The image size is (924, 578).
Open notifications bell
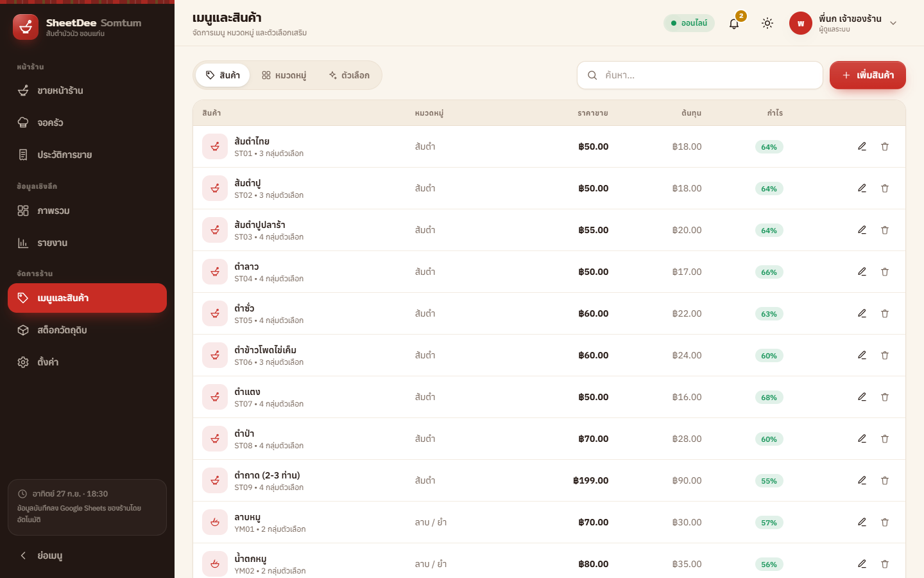734,24
